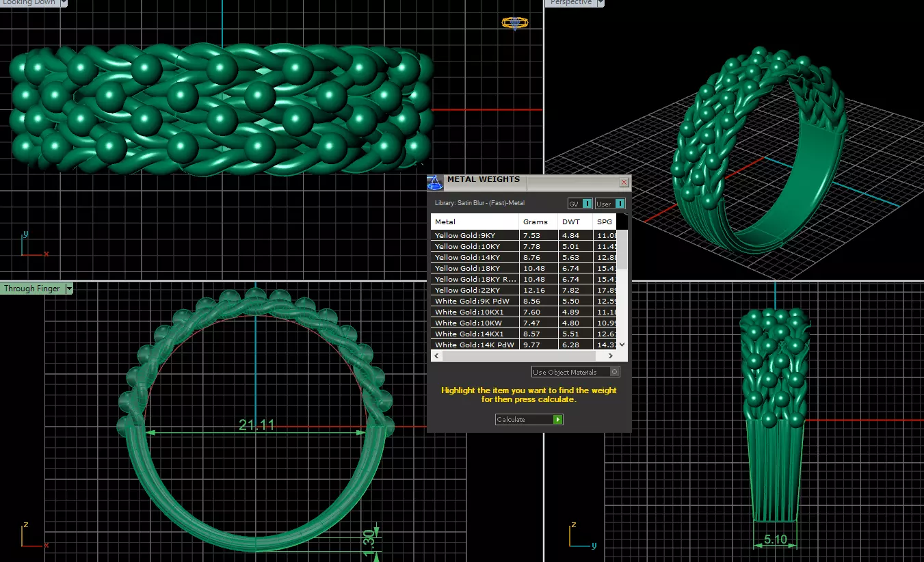924x562 pixels.
Task: Select the White Gold:14K PdW row
Action: click(523, 345)
